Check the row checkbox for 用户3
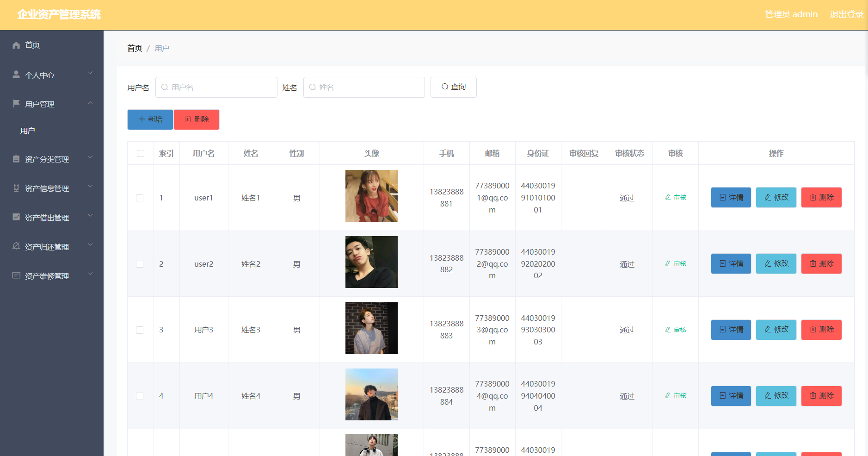The width and height of the screenshot is (868, 456). tap(140, 330)
